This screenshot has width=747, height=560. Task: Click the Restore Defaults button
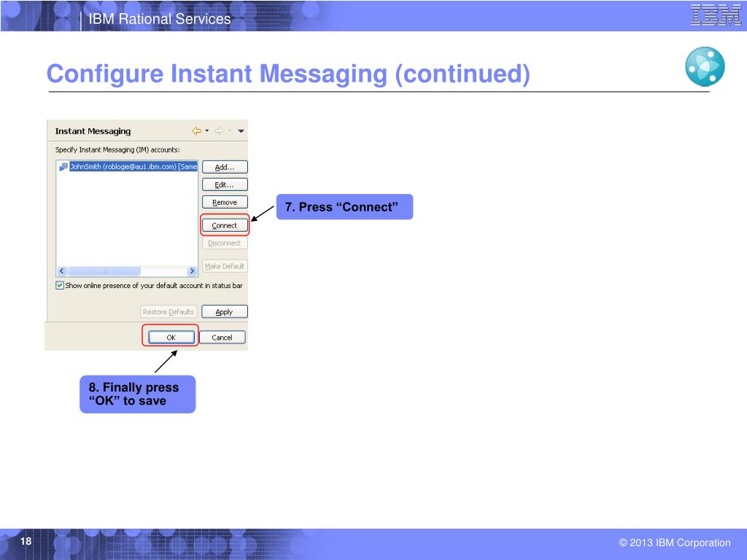[169, 312]
